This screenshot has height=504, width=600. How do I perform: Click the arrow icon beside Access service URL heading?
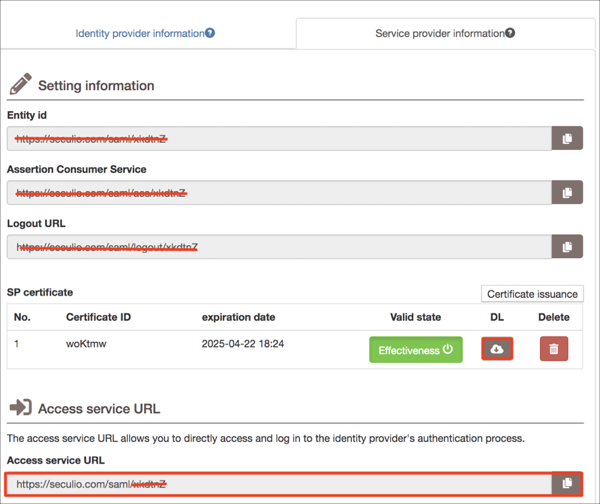tap(20, 408)
